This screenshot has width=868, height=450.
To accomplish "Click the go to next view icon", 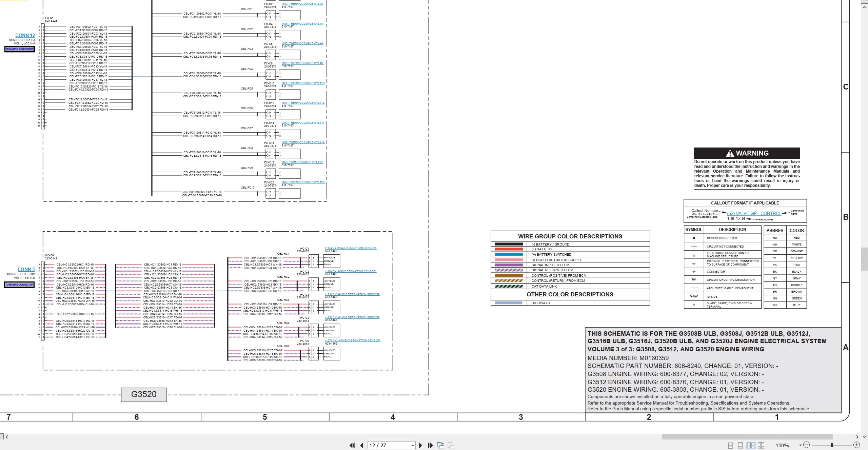I will click(451, 445).
